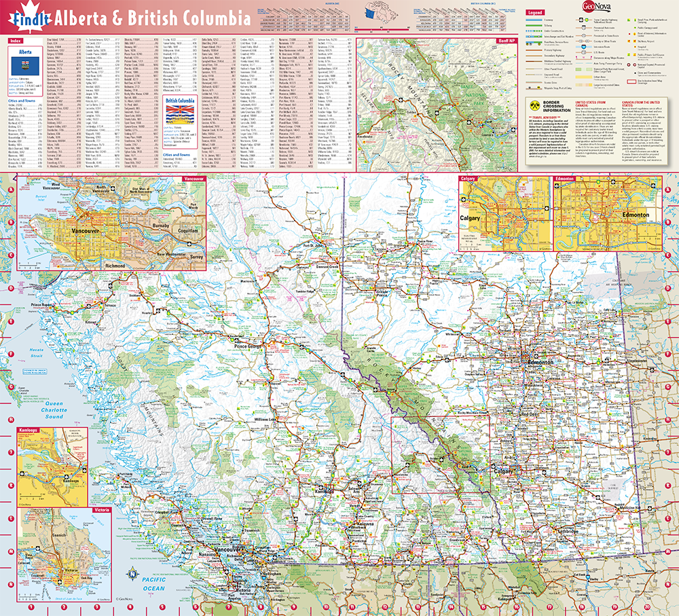Viewport: 679px width, 616px height.
Task: Select the Alberta flag in the index
Action: click(x=25, y=66)
